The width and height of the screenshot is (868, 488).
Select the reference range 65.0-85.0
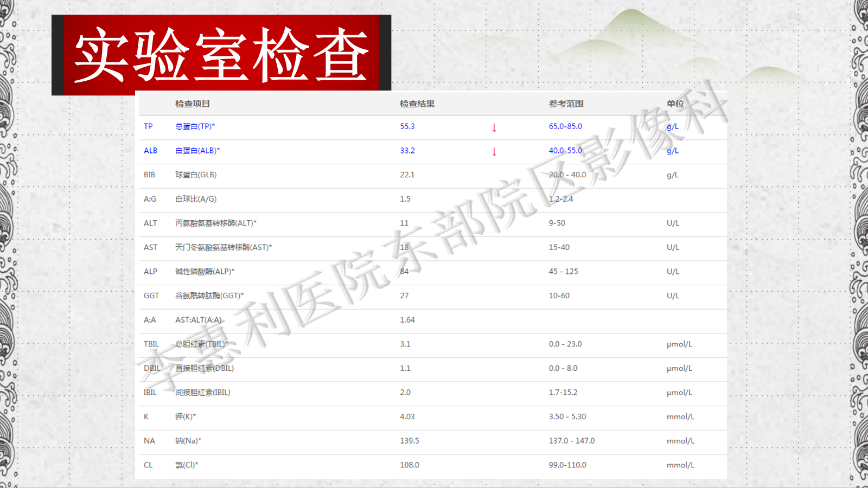(565, 126)
